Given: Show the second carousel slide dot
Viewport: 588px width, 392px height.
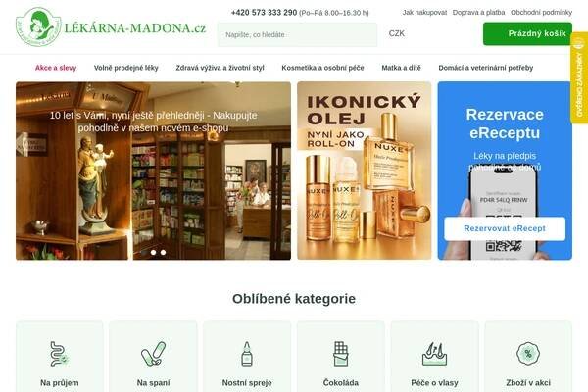Looking at the screenshot, I should click(154, 253).
